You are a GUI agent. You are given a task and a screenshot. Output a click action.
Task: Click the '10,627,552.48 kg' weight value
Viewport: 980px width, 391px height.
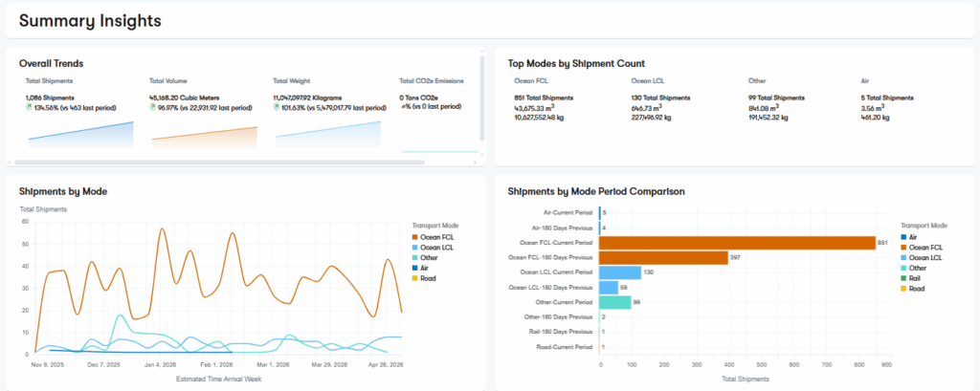coord(541,117)
